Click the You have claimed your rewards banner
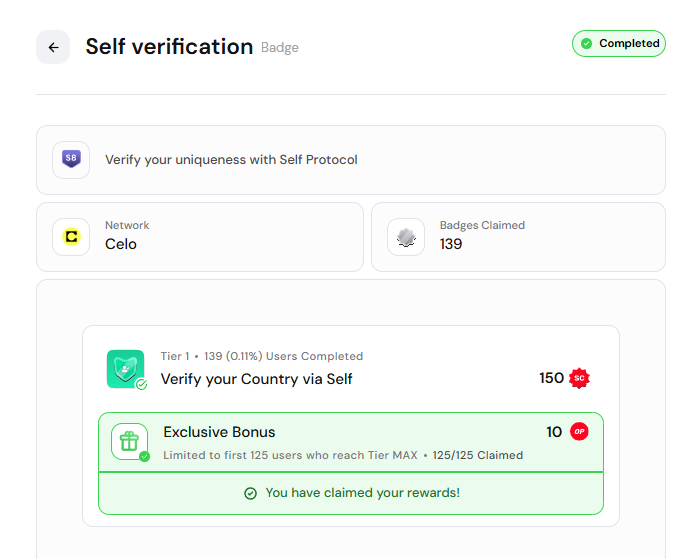684x559 pixels. [x=351, y=493]
